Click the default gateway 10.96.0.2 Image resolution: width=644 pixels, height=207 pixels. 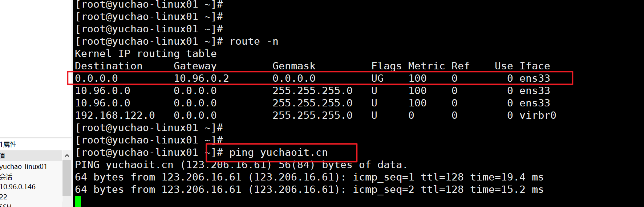(x=201, y=78)
